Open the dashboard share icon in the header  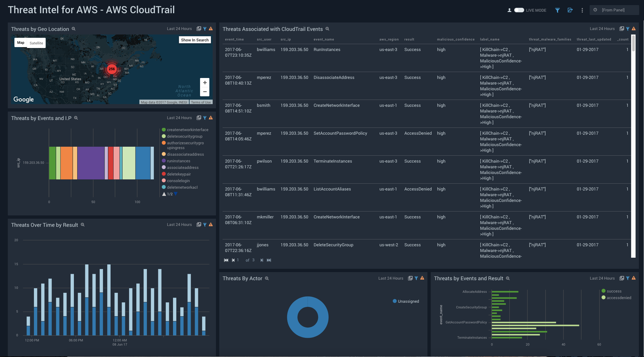570,10
